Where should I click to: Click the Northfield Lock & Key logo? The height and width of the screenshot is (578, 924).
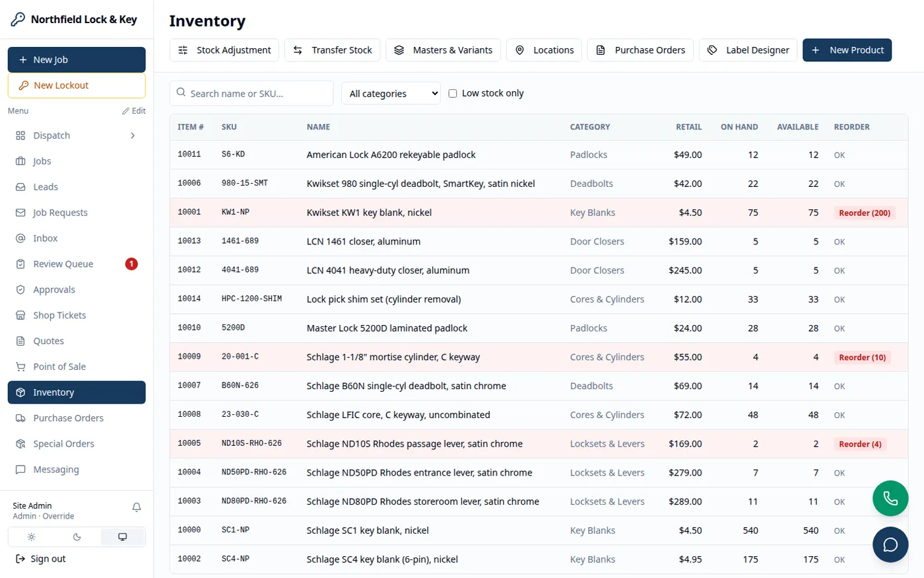click(x=74, y=19)
